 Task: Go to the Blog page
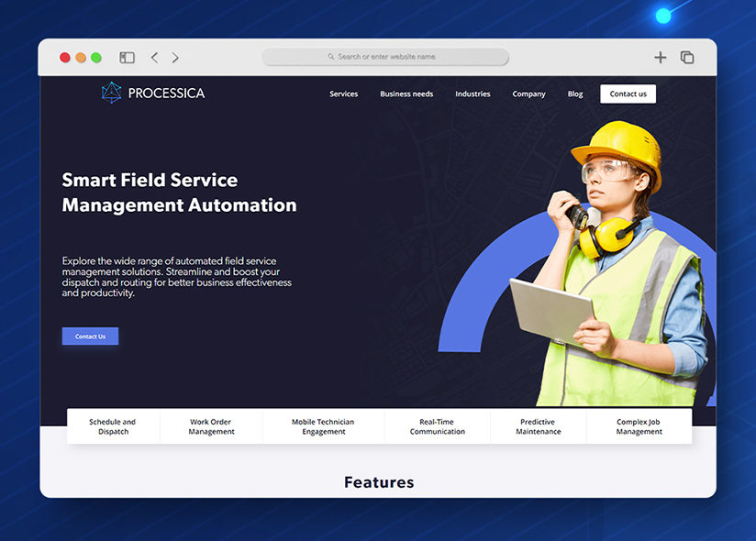click(x=575, y=94)
